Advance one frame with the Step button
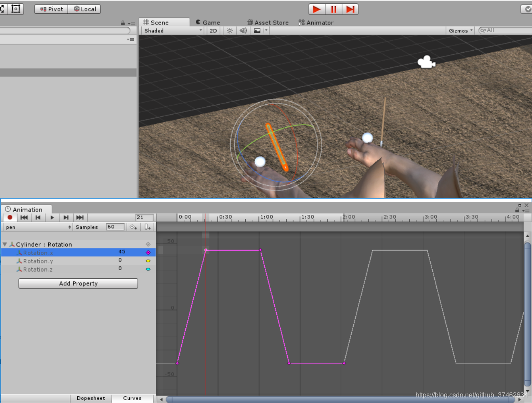Viewport: 532px width, 403px height. pos(350,9)
